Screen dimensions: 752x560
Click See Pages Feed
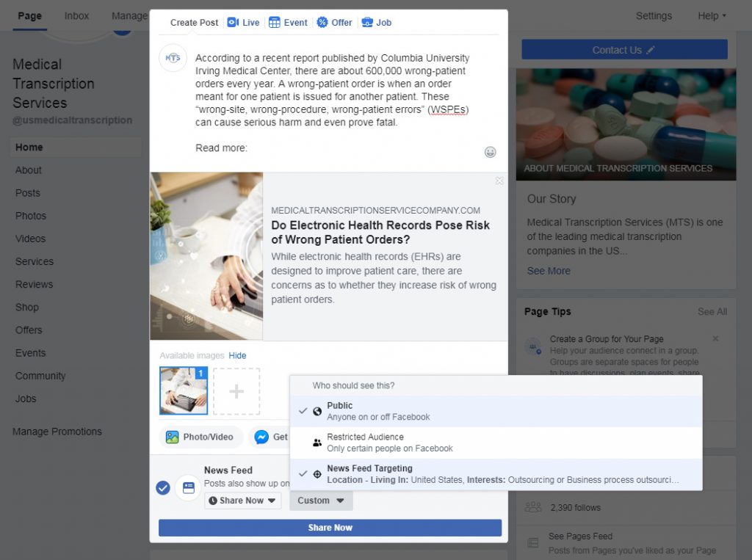[x=580, y=537]
